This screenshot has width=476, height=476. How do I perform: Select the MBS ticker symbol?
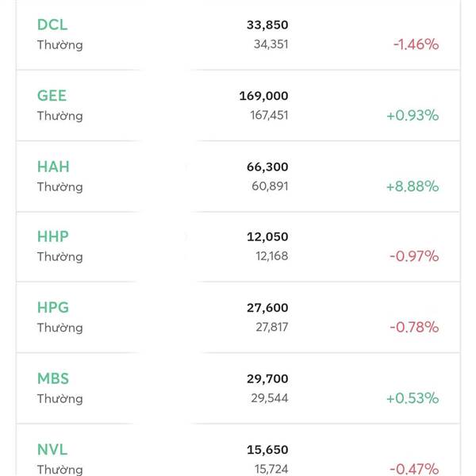53,378
